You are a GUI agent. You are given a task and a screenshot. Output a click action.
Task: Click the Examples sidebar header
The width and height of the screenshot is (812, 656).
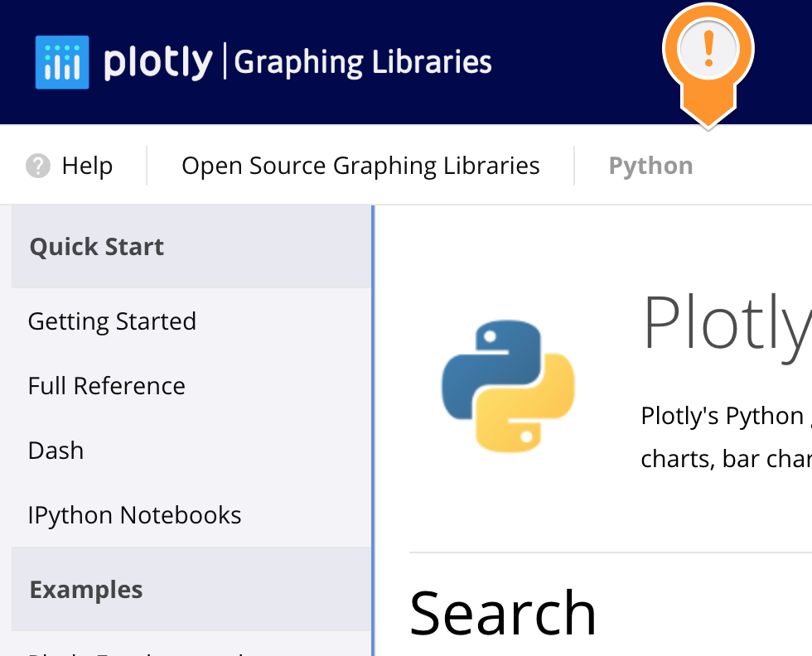[x=191, y=589]
